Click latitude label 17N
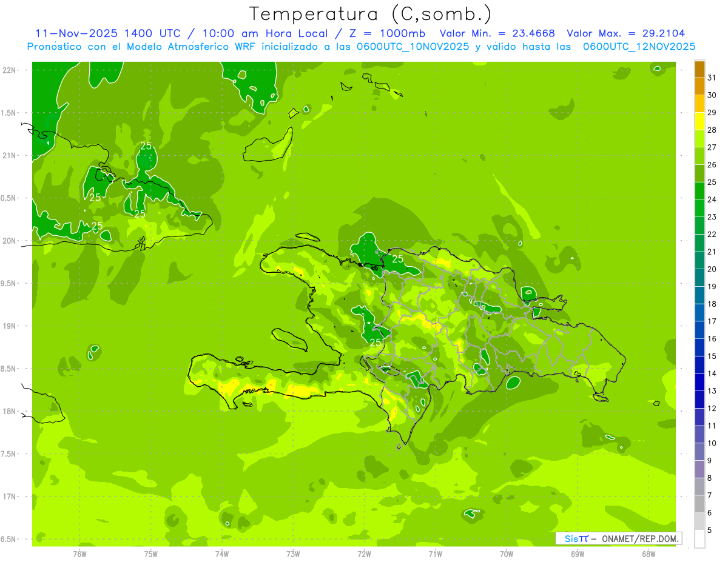Screen dimensions: 728x562 (9, 497)
